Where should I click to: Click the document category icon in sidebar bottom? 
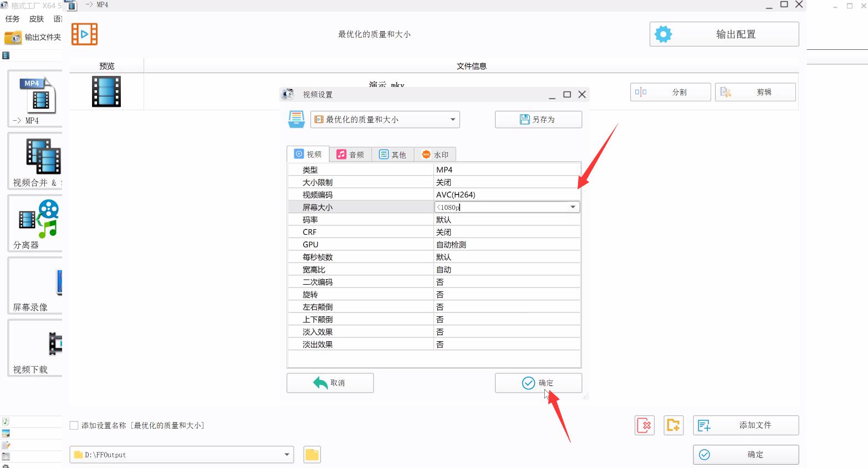click(6, 445)
